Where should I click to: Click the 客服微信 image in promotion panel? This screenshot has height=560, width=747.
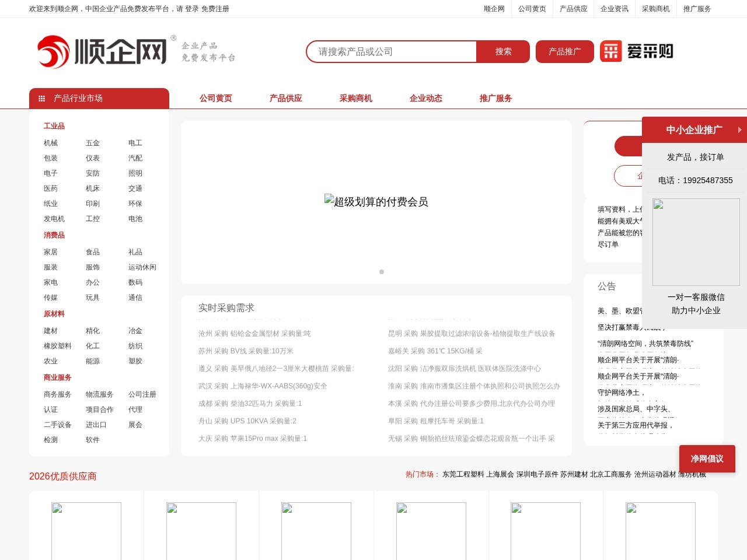[x=696, y=242]
